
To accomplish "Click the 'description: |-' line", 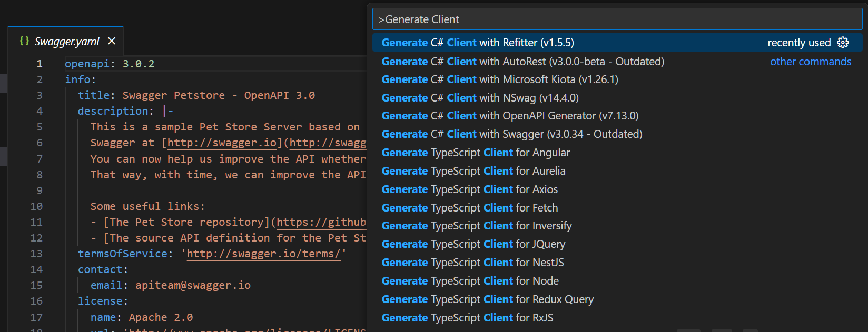I will [x=125, y=111].
